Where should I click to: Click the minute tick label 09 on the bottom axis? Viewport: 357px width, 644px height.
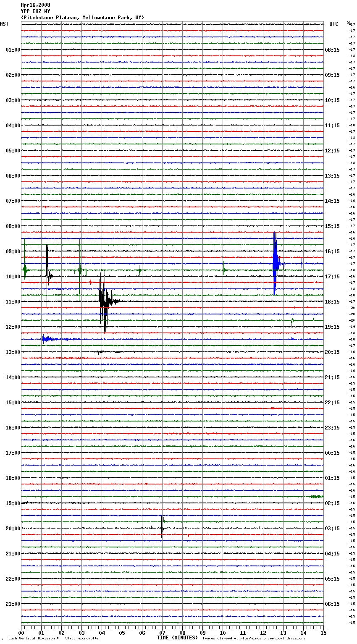point(202,633)
